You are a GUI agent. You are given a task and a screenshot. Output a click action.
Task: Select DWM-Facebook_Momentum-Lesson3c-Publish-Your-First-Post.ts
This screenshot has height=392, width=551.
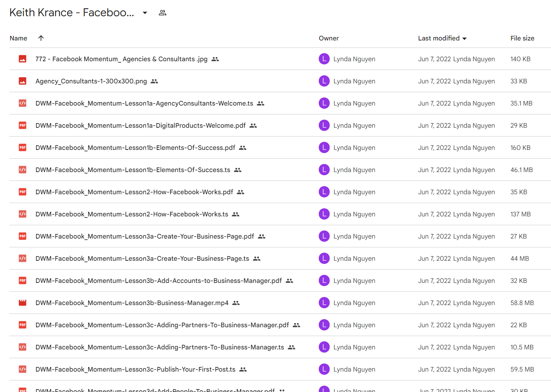pyautogui.click(x=135, y=369)
